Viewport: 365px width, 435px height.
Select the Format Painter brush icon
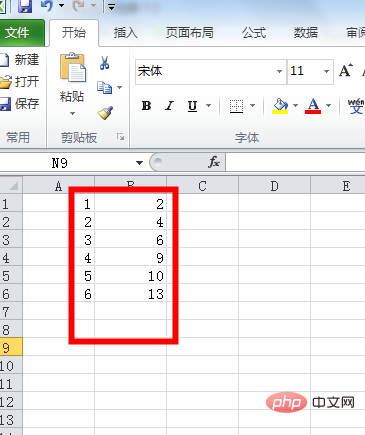tap(105, 113)
